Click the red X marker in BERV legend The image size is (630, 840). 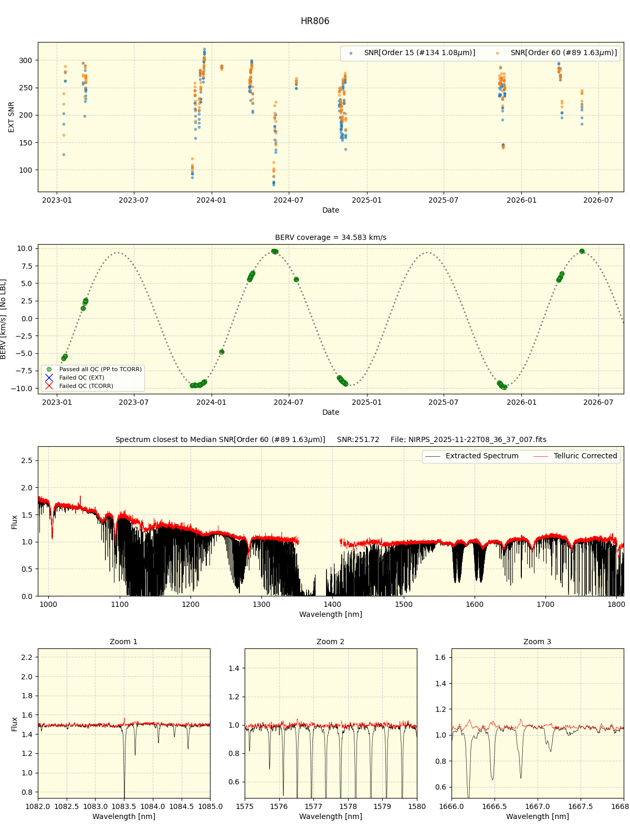[x=49, y=386]
